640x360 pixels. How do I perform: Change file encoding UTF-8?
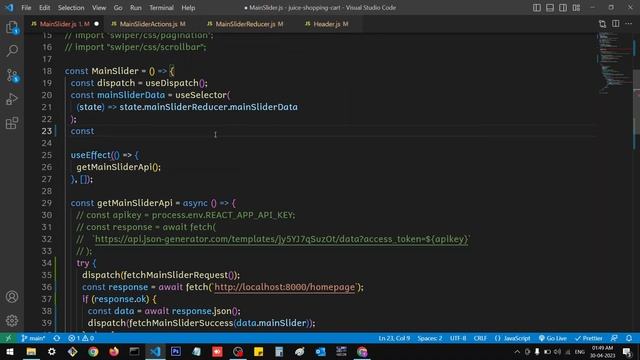[458, 338]
